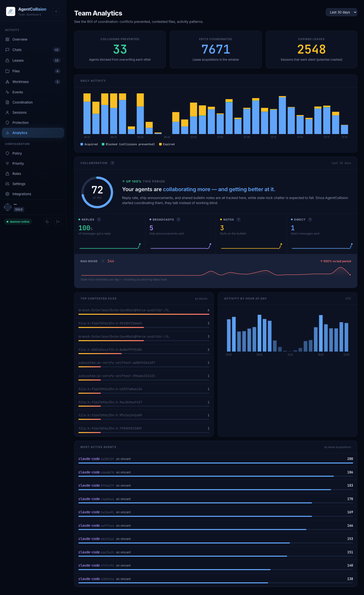Click the Policy shield icon
364x595 pixels.
tap(7, 153)
